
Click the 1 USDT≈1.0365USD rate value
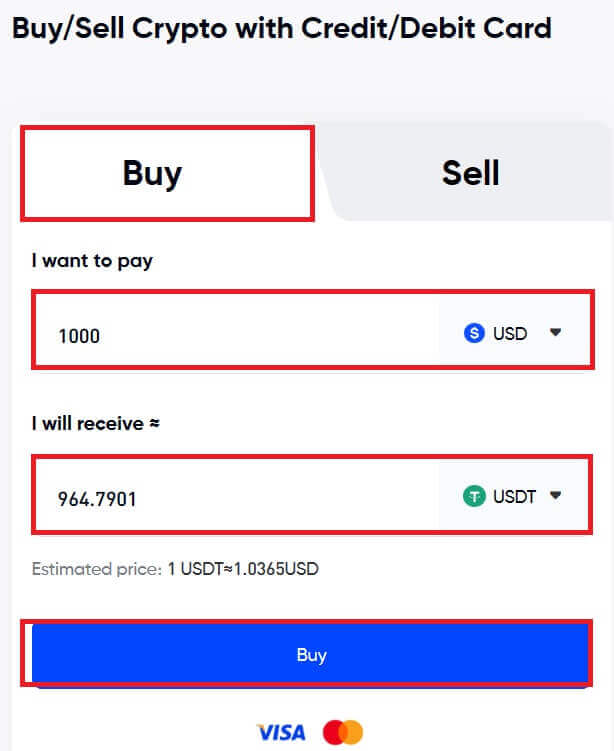(243, 569)
